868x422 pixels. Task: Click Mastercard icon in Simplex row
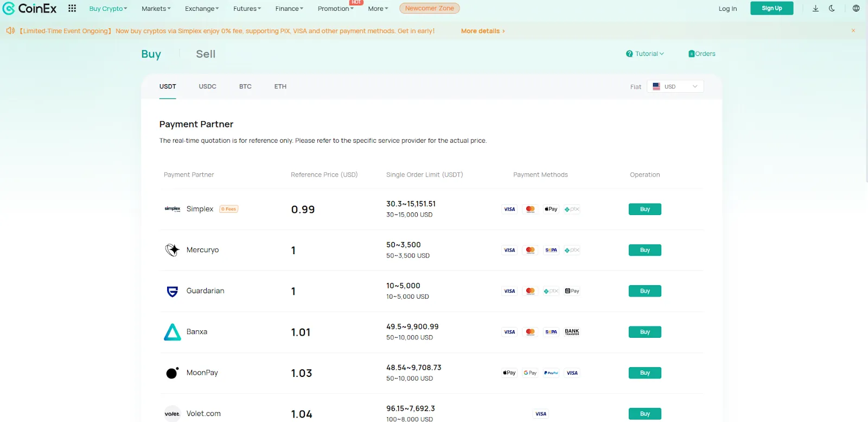click(x=531, y=209)
